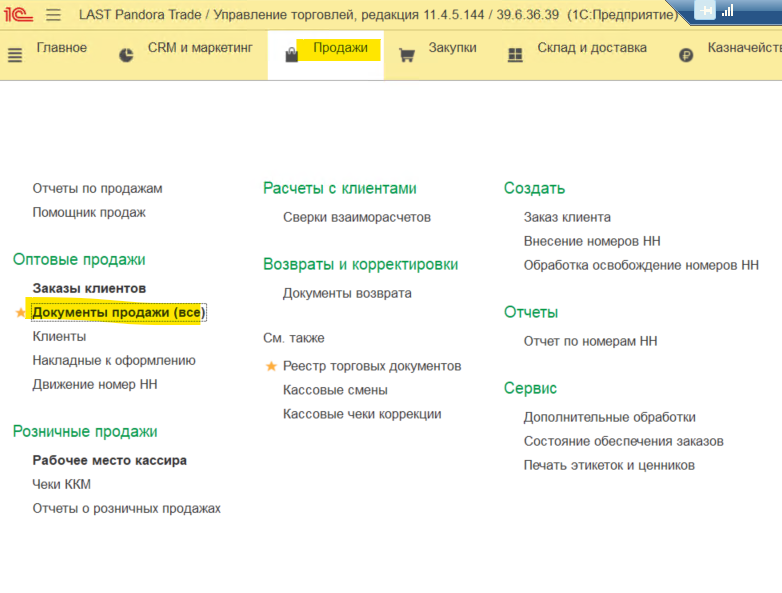The image size is (782, 593).
Task: Click the См. также heading
Action: (x=294, y=338)
